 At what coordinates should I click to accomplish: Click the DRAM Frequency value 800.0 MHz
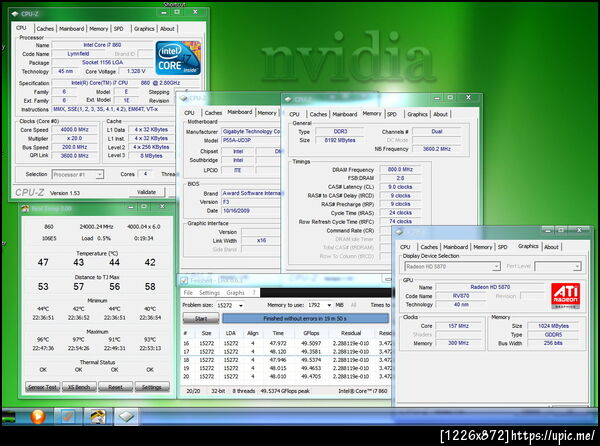click(x=400, y=169)
